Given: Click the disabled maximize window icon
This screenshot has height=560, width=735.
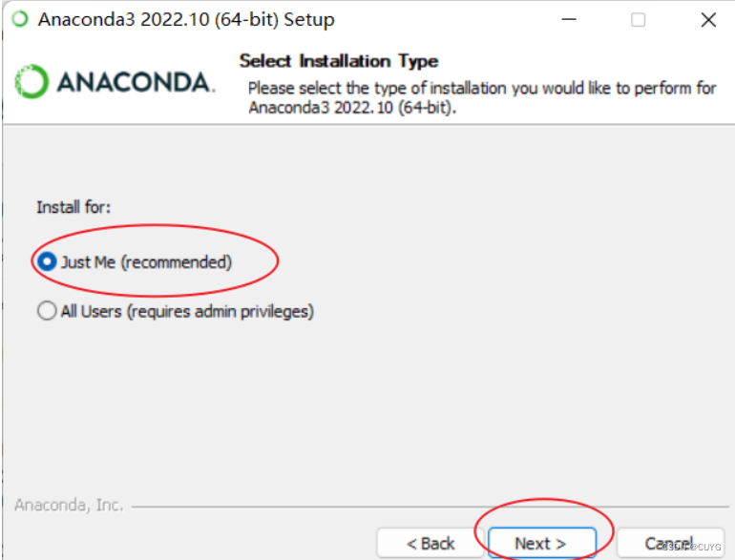Looking at the screenshot, I should tap(638, 20).
